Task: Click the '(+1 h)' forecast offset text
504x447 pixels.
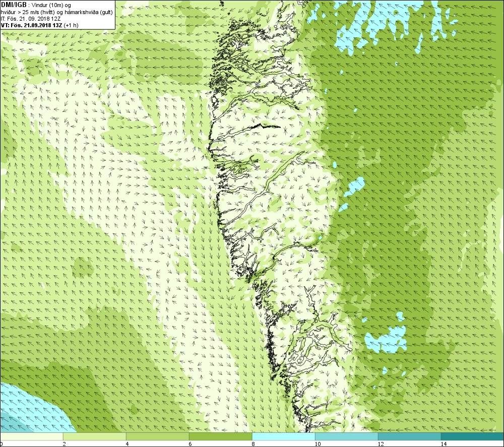Action: pyautogui.click(x=71, y=25)
